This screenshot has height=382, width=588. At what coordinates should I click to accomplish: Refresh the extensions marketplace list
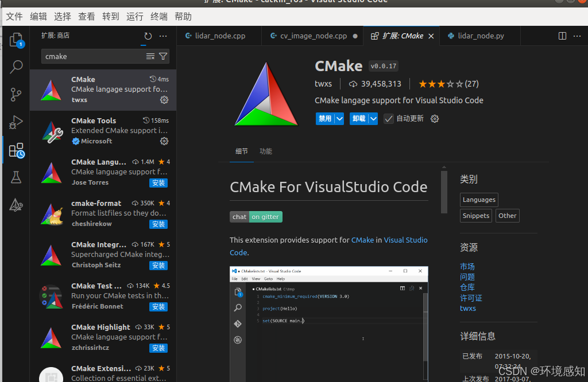[148, 36]
